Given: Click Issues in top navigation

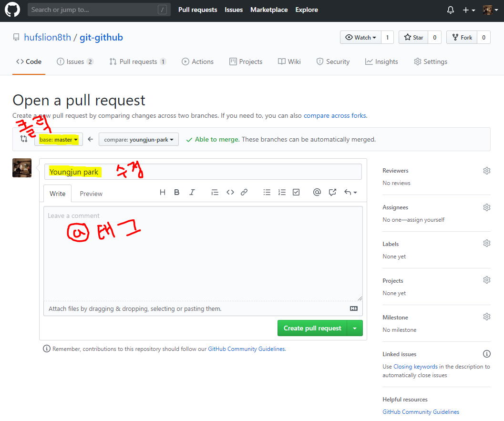Looking at the screenshot, I should [234, 10].
